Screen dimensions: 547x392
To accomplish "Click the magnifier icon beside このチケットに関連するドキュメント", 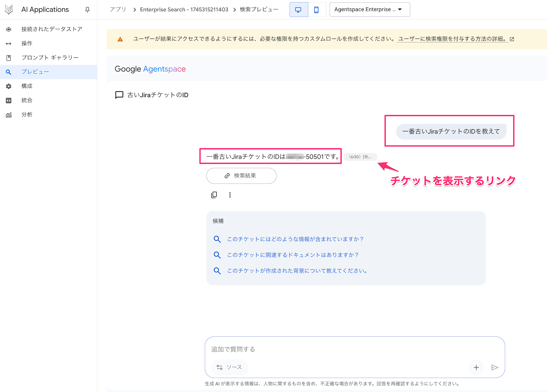I will [x=217, y=255].
